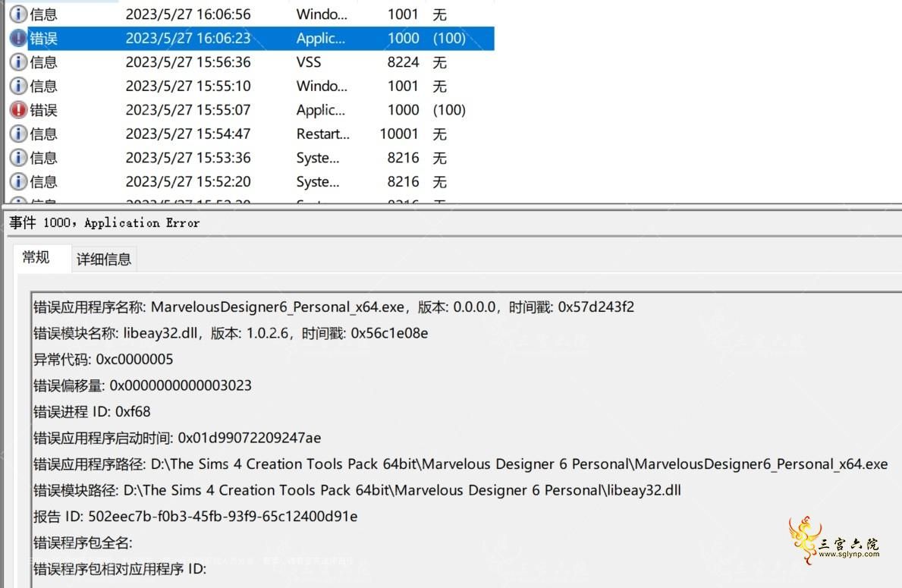The height and width of the screenshot is (588, 902).
Task: Switch to the 常规 tab
Action: (x=36, y=257)
